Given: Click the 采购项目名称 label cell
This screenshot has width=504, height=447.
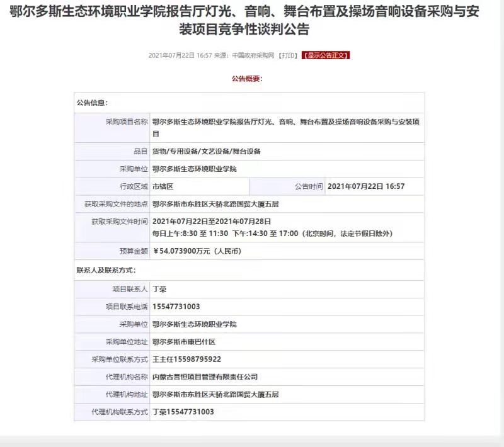Looking at the screenshot, I should point(126,122).
